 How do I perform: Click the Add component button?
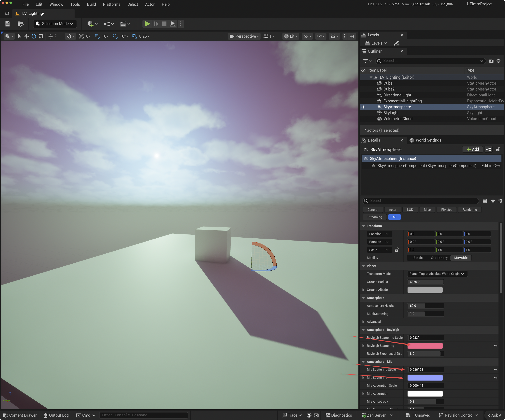coord(472,149)
